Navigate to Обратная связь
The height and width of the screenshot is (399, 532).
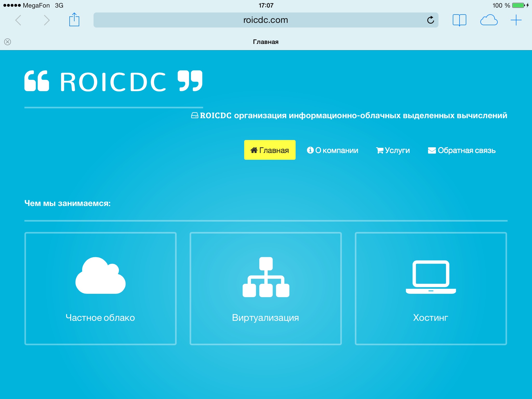point(462,150)
